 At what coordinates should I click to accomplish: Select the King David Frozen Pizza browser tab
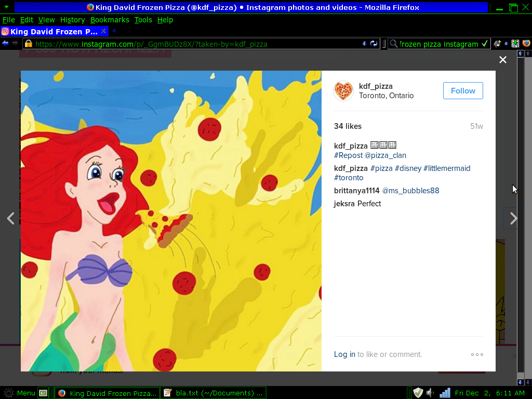(x=54, y=32)
